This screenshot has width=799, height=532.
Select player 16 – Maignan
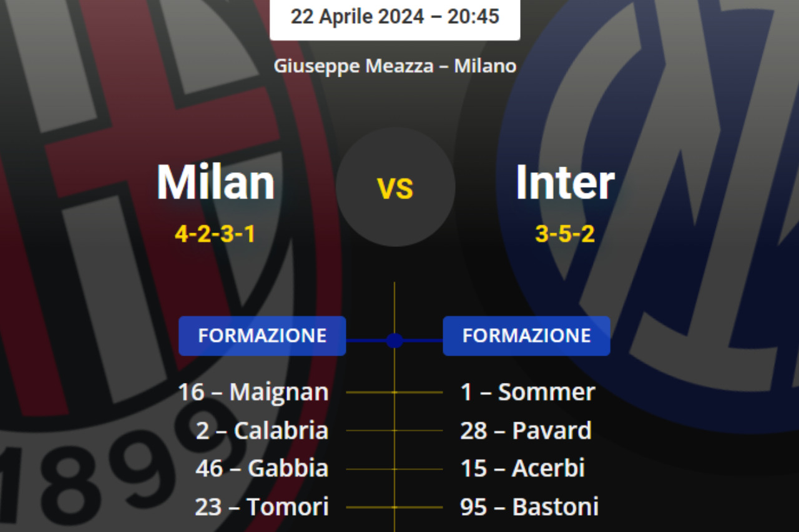[253, 392]
